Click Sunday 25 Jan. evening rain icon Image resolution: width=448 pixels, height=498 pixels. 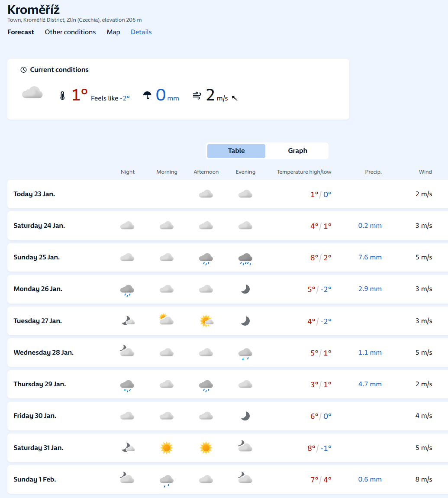pos(245,259)
